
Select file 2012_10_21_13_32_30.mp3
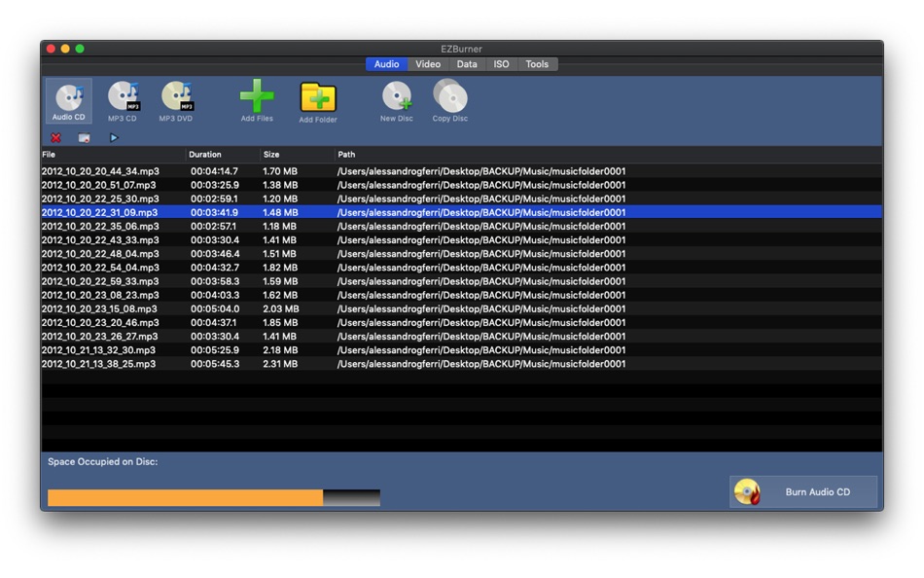(x=98, y=350)
